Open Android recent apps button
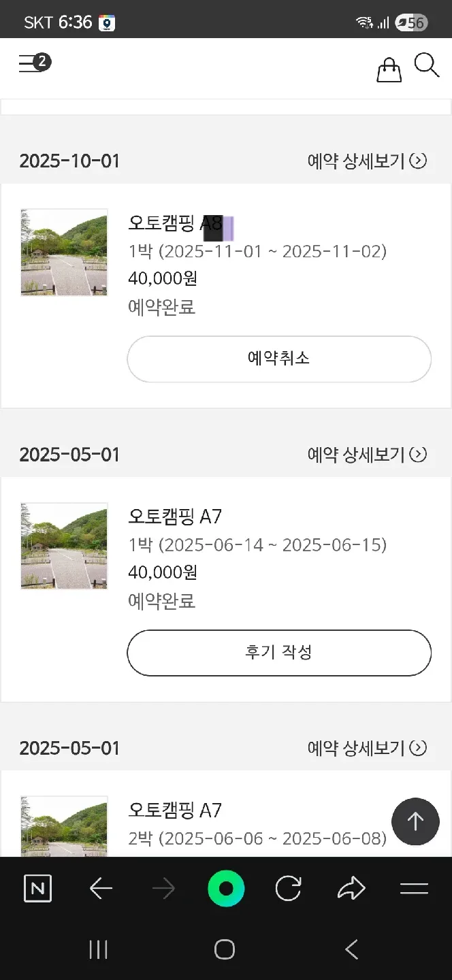 coord(99,950)
